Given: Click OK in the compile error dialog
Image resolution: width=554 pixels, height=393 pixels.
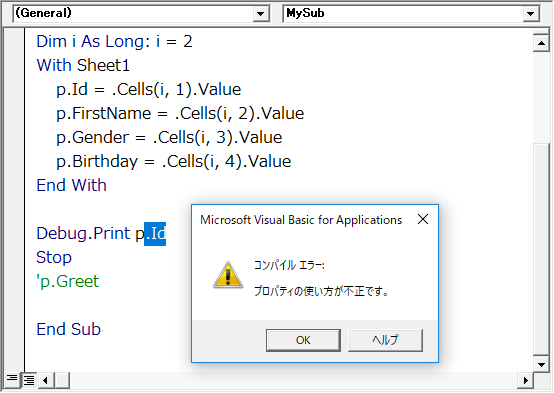Looking at the screenshot, I should (x=303, y=340).
